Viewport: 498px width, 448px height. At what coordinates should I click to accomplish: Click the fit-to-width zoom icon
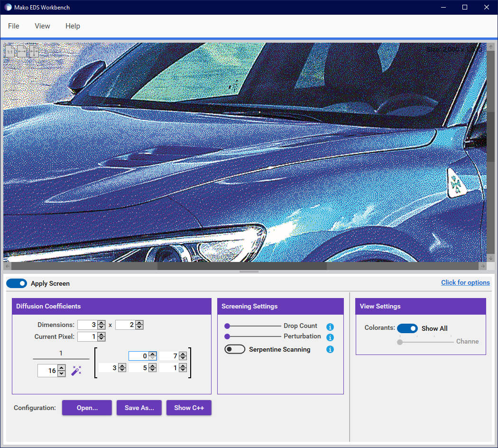coord(22,51)
